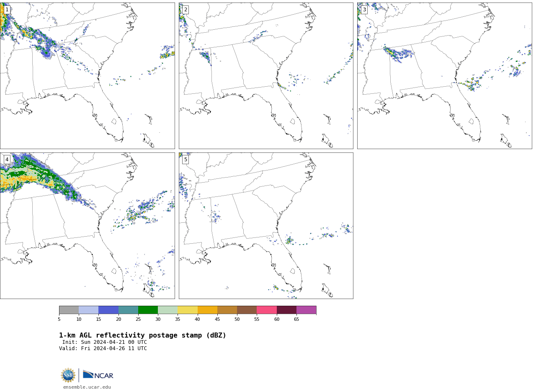The width and height of the screenshot is (536, 392).
Task: Click the member number 4 label box
Action: pyautogui.click(x=7, y=160)
